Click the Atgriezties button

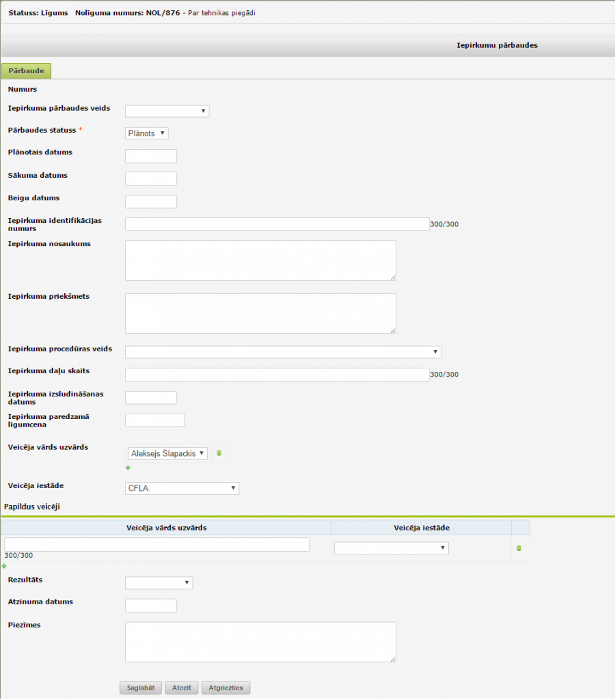click(225, 688)
